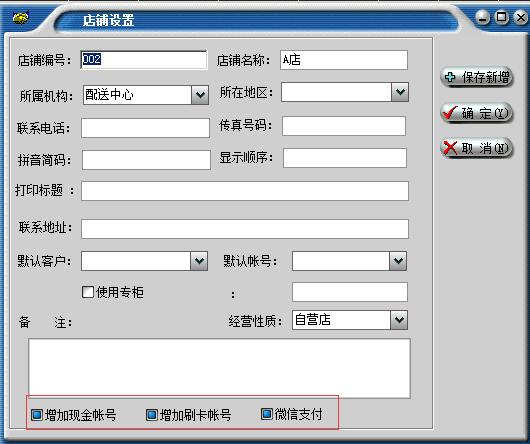Click the 联系电话 text field
Image resolution: width=530 pixels, height=444 pixels.
[x=145, y=128]
